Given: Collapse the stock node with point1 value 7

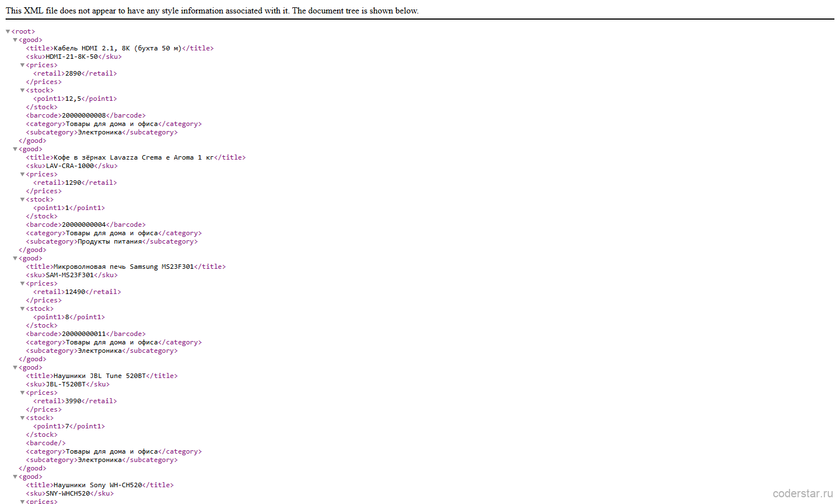Looking at the screenshot, I should pos(22,418).
